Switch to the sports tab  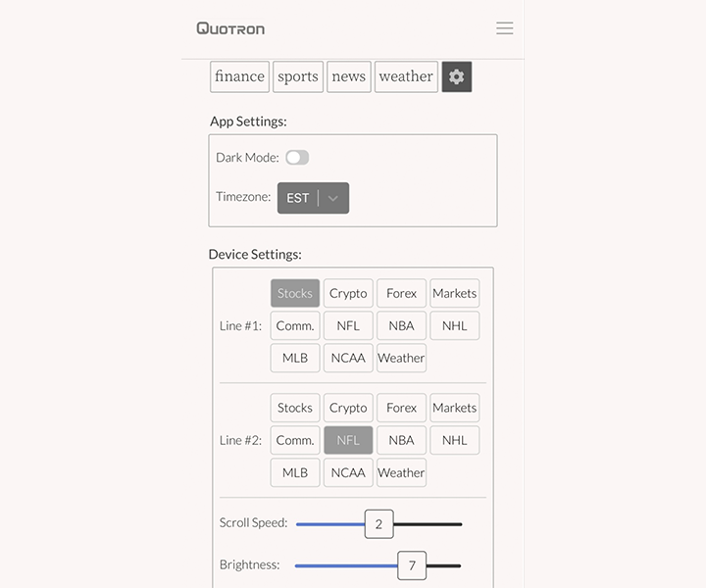coord(298,76)
